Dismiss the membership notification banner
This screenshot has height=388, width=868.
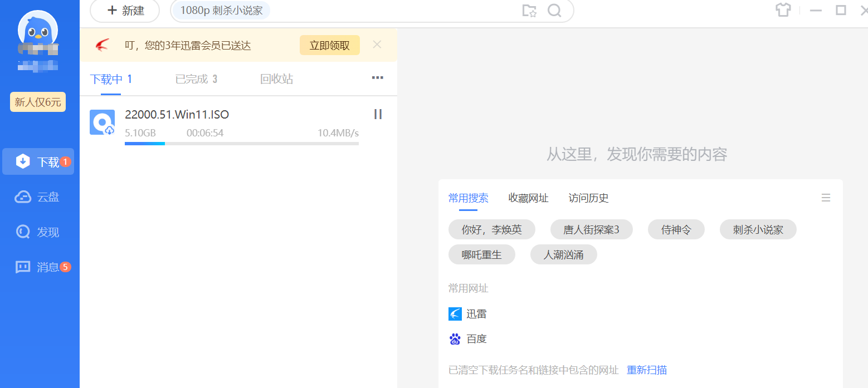coord(377,45)
